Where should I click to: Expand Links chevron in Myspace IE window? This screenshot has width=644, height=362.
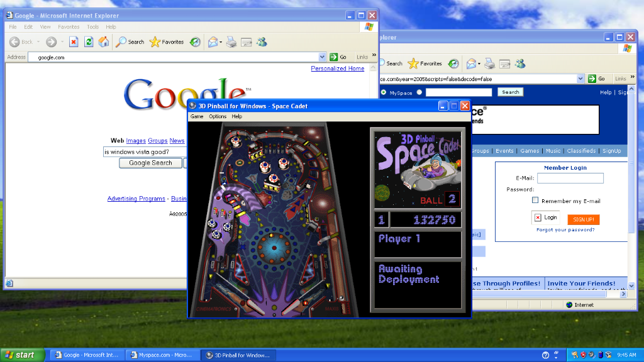[x=633, y=77]
